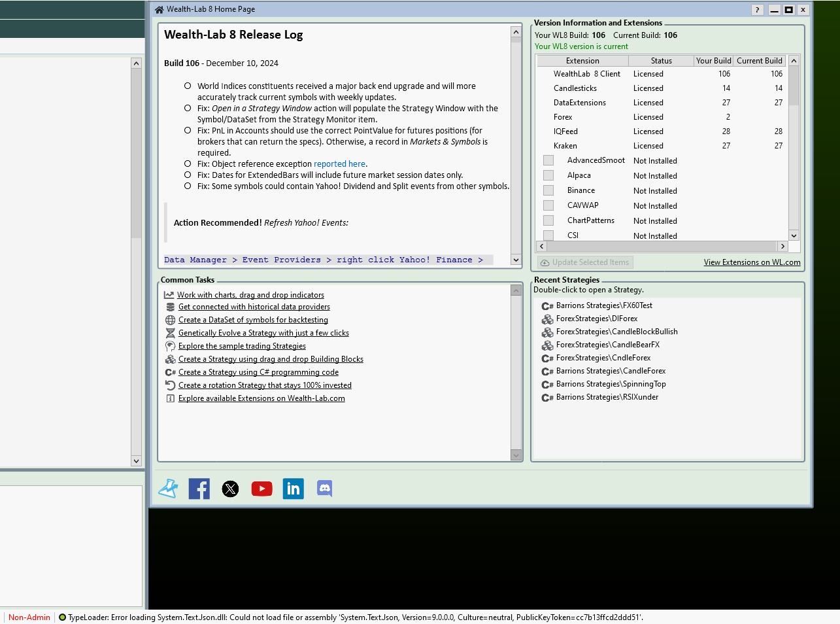Click Update Selected Items button
Image resolution: width=840 pixels, height=624 pixels.
(x=585, y=262)
